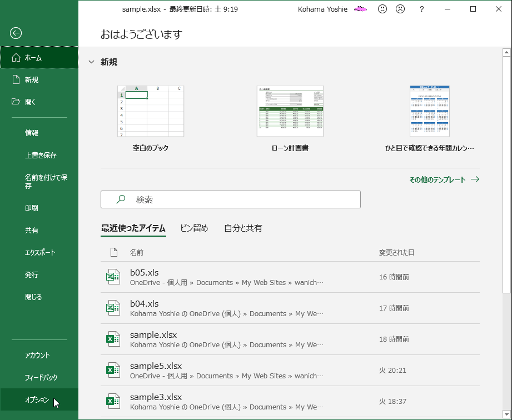Click the magnifier icon in search box
This screenshot has height=420, width=512.
121,199
